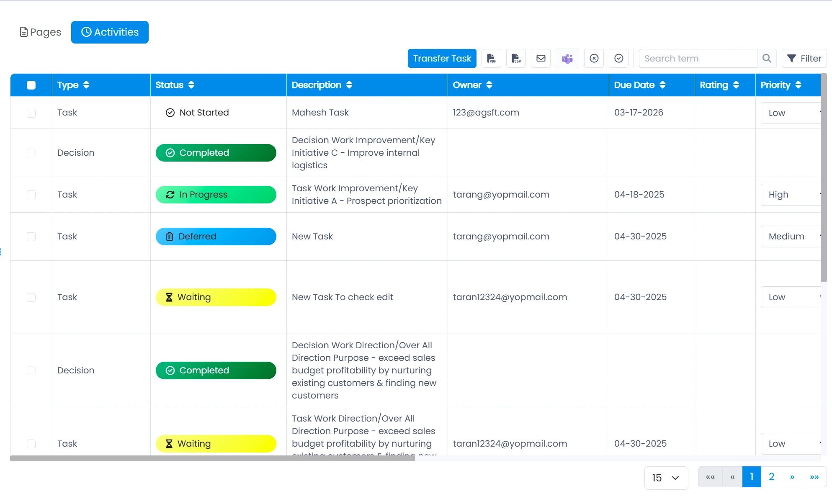Expand the 15 page-size dropdown
The image size is (832, 504).
coord(665,478)
